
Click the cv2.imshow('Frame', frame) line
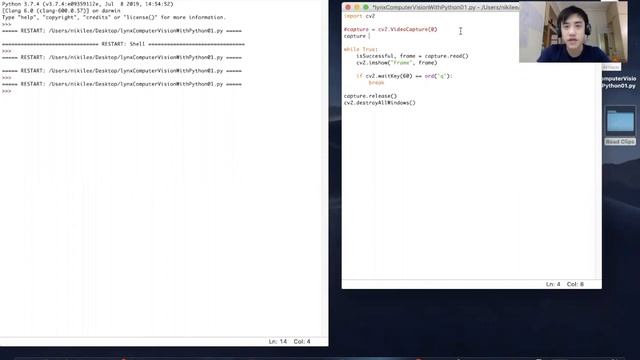(397, 62)
